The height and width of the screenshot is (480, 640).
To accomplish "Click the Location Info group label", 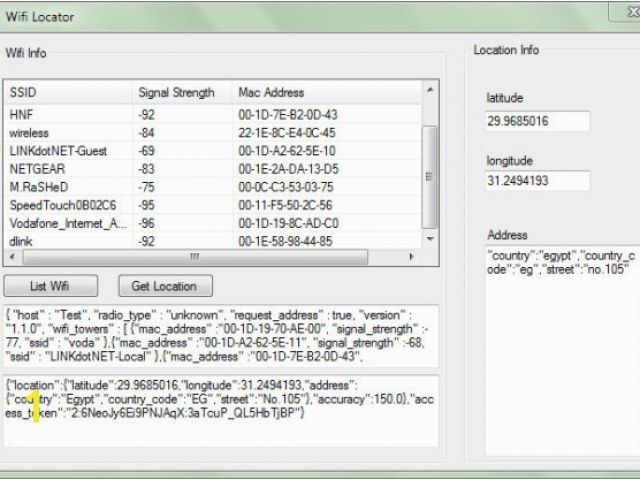I will point(506,50).
